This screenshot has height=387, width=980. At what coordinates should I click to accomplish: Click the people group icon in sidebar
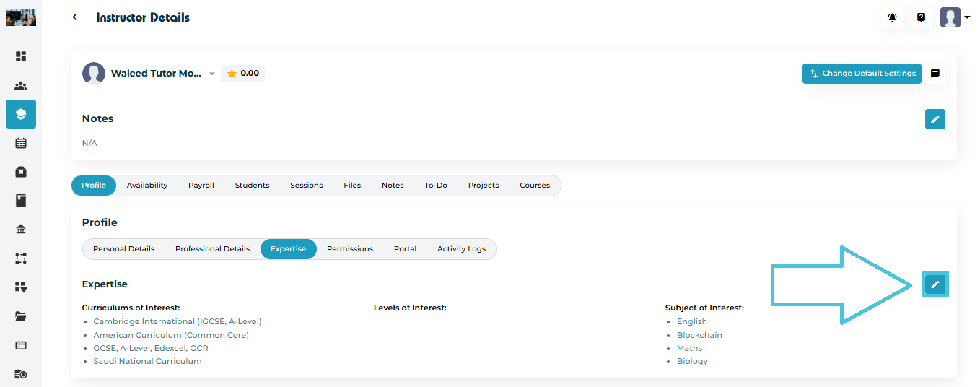(21, 85)
